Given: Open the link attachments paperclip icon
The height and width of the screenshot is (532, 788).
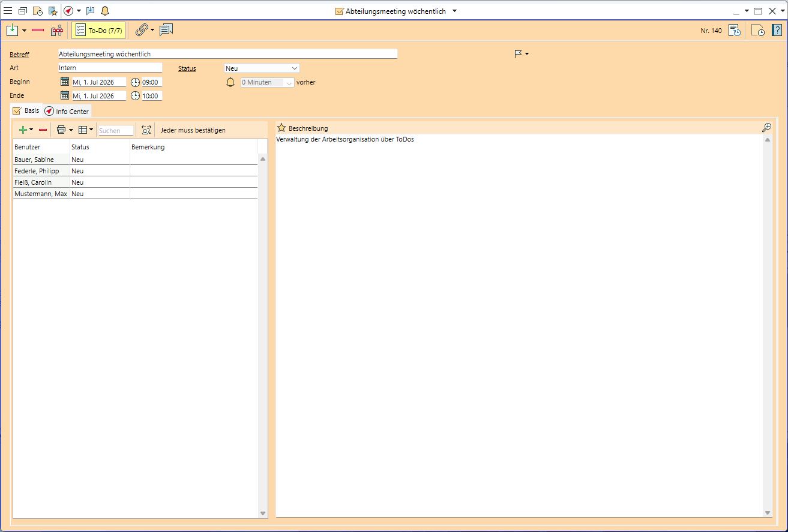Looking at the screenshot, I should coord(141,30).
